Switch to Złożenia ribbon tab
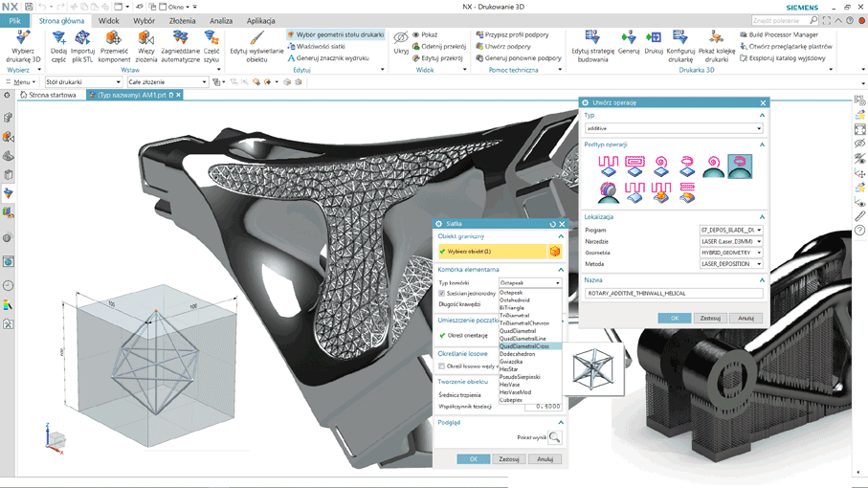Image resolution: width=868 pixels, height=488 pixels. coord(182,20)
